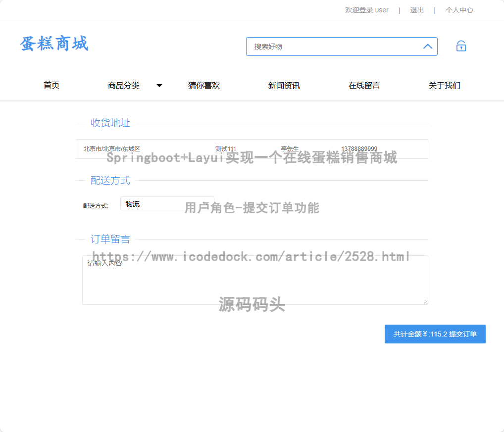This screenshot has height=432, width=504.
Task: Click the search chevron arrow icon
Action: click(x=427, y=47)
